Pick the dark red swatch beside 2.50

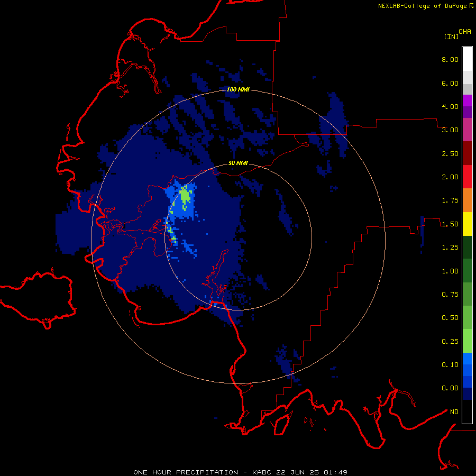[467, 153]
